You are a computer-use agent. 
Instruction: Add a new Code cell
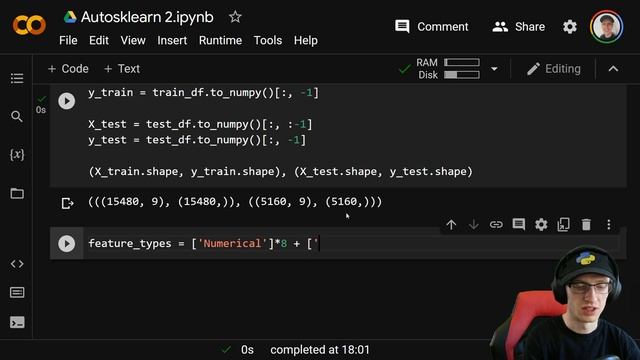(x=68, y=69)
